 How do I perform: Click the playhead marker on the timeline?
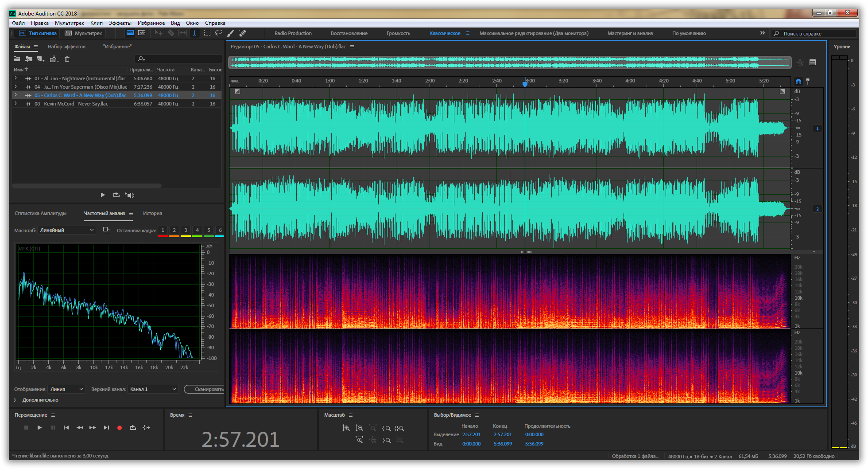(525, 83)
